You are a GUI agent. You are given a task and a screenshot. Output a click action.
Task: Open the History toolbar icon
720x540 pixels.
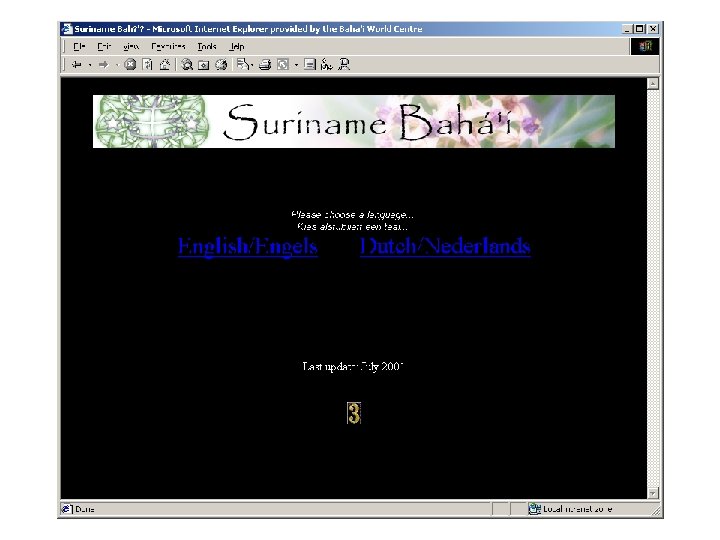(221, 65)
